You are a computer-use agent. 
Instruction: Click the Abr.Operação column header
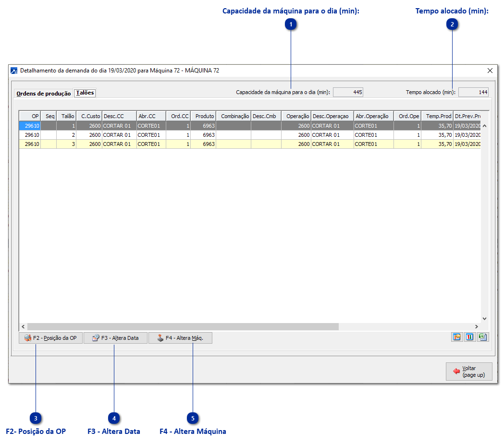[374, 116]
